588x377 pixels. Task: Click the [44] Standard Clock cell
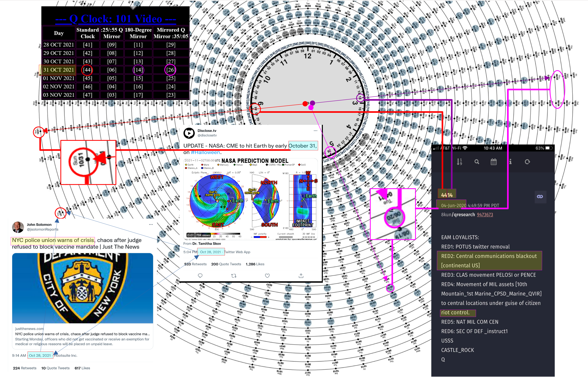[x=87, y=70]
